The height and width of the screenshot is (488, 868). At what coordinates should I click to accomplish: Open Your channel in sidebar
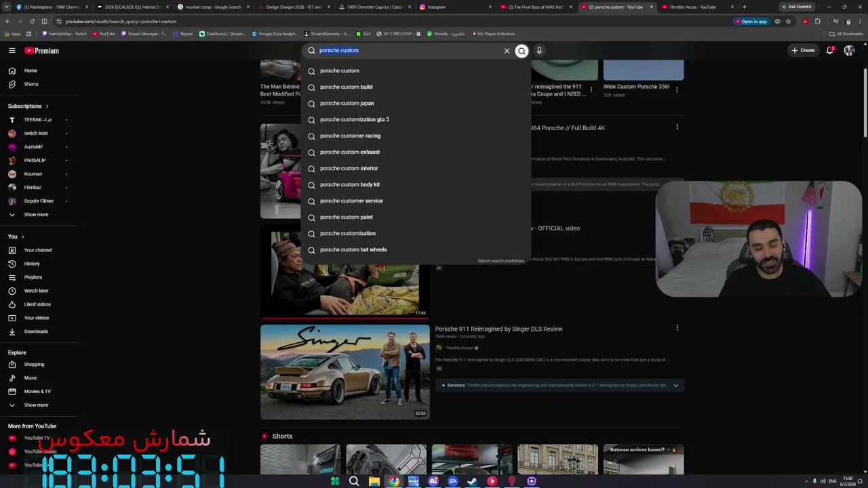point(39,250)
